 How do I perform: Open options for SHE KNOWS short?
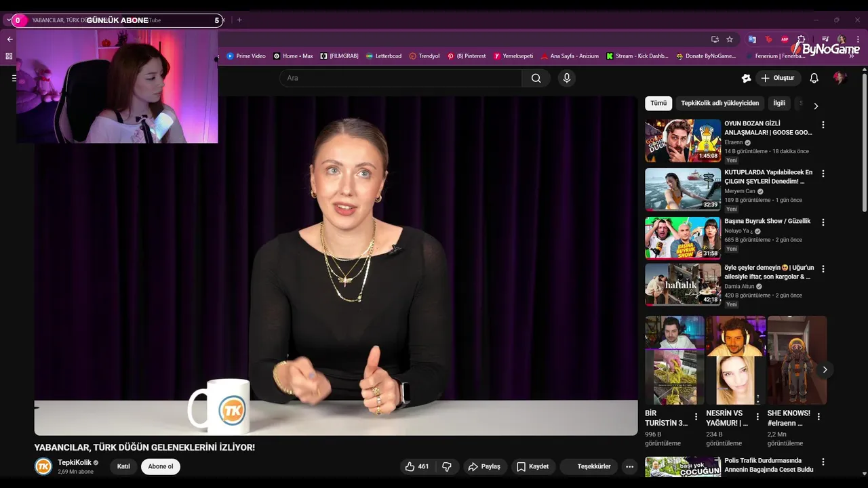(818, 417)
